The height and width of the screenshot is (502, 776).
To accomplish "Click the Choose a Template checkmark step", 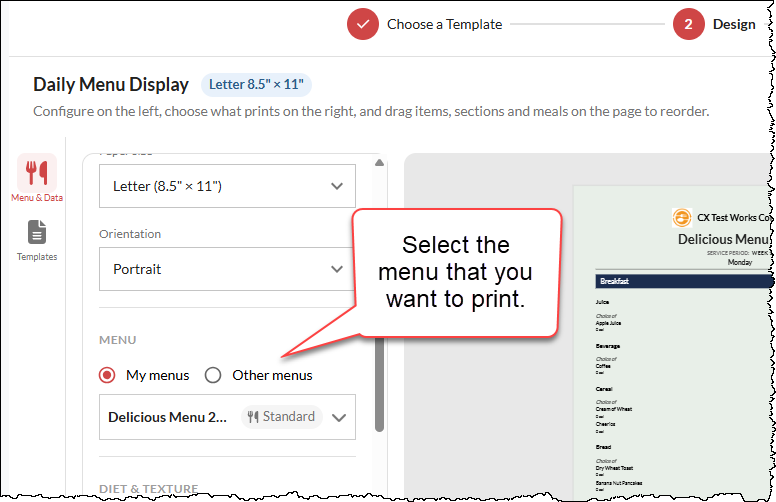I will (363, 24).
